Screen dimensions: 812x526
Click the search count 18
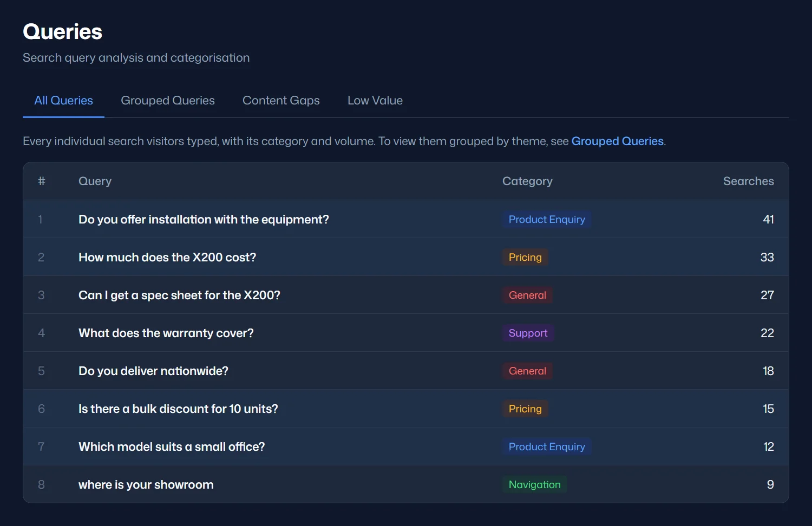click(768, 371)
